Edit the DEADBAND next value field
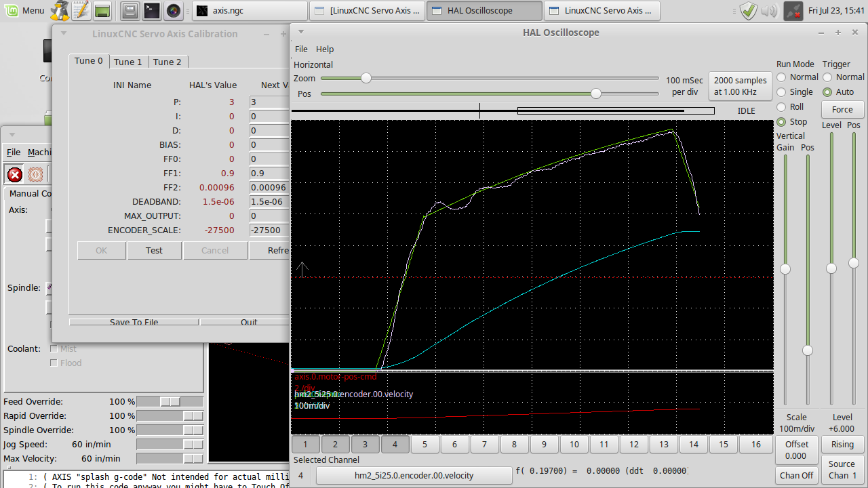The width and height of the screenshot is (868, 488). (269, 201)
